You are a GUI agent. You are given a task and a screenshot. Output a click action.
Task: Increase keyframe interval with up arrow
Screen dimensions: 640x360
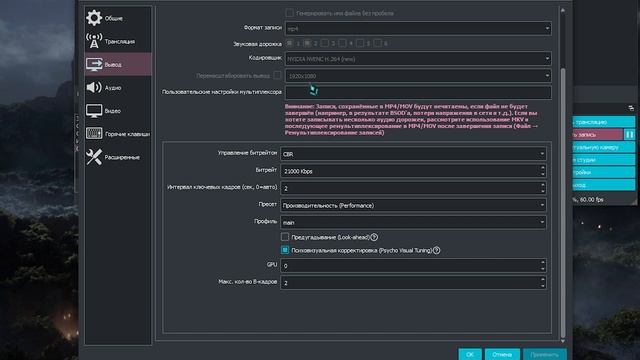542,185
